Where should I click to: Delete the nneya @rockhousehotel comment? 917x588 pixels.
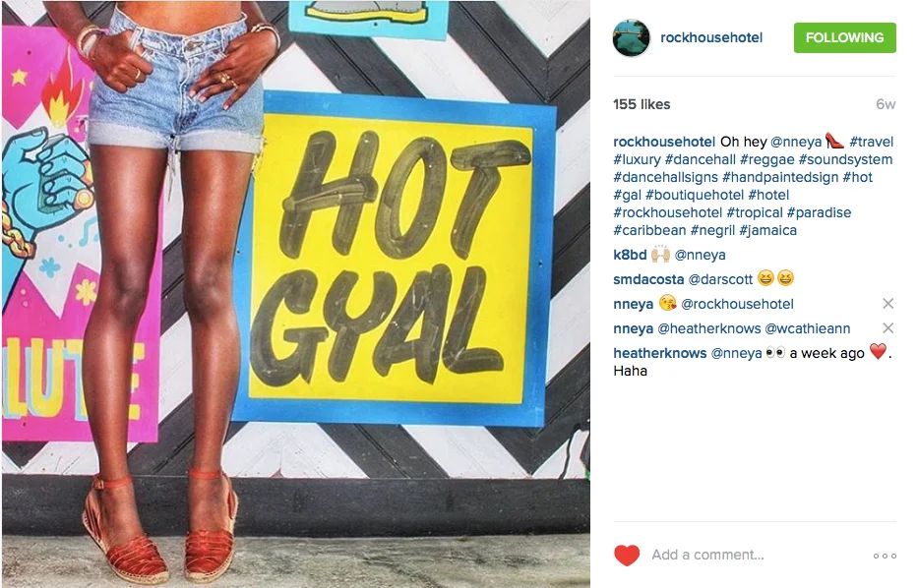(887, 304)
